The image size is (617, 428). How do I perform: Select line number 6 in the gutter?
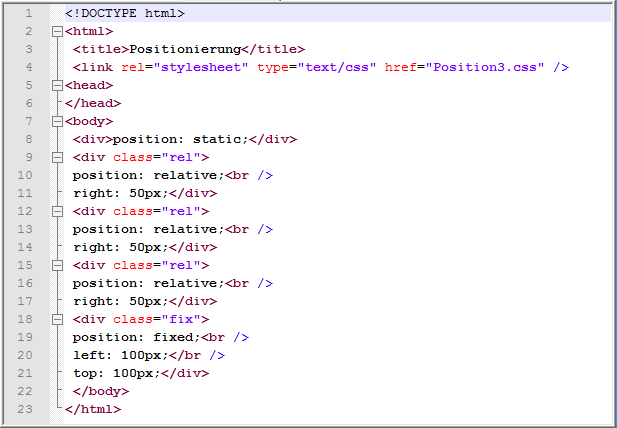coord(29,103)
